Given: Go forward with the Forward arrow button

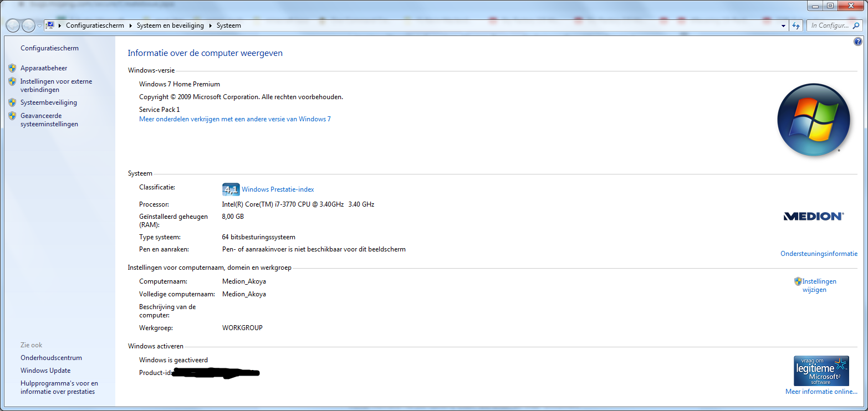Looking at the screenshot, I should 29,25.
